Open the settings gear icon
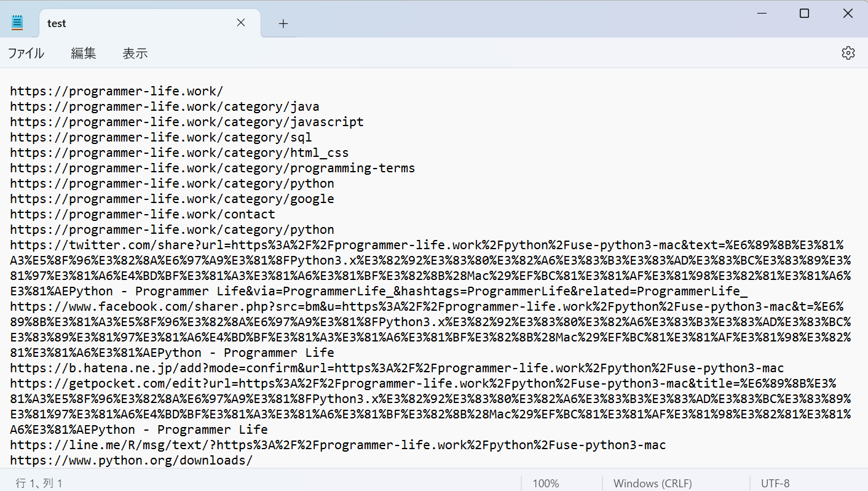 click(848, 53)
